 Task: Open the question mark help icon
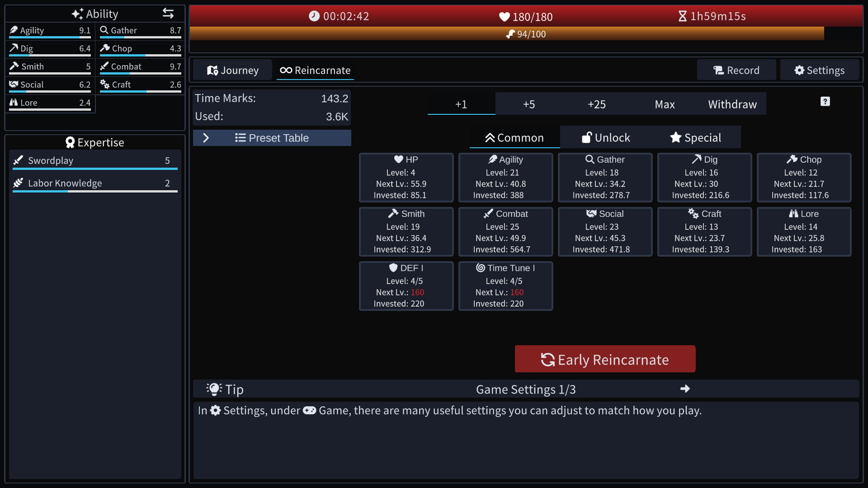(825, 102)
